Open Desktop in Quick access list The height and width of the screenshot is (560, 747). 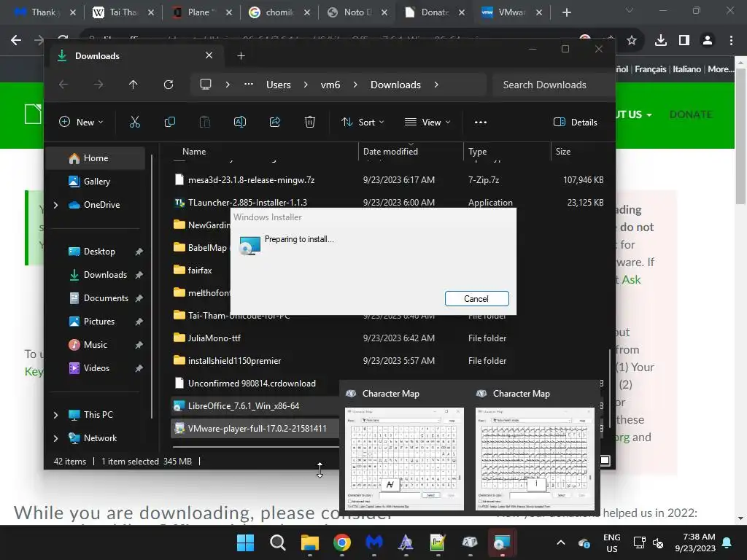[98, 252]
